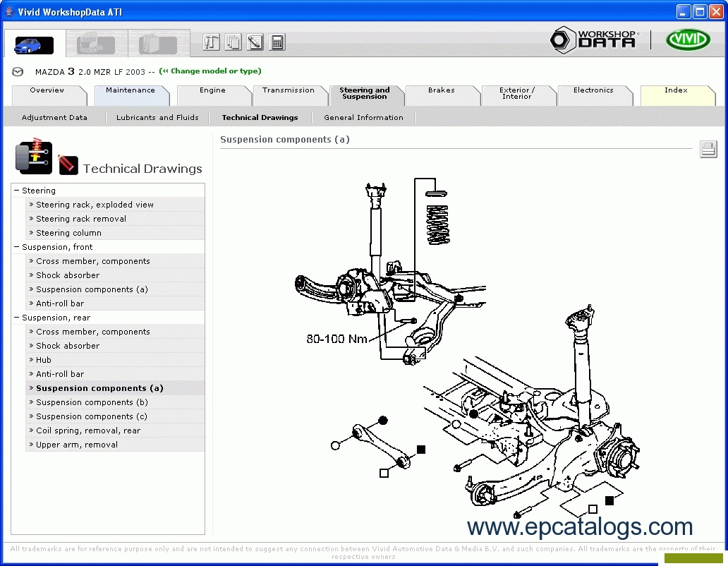The height and width of the screenshot is (566, 728).
Task: Open Suspension components (c) drawing
Action: click(115, 416)
